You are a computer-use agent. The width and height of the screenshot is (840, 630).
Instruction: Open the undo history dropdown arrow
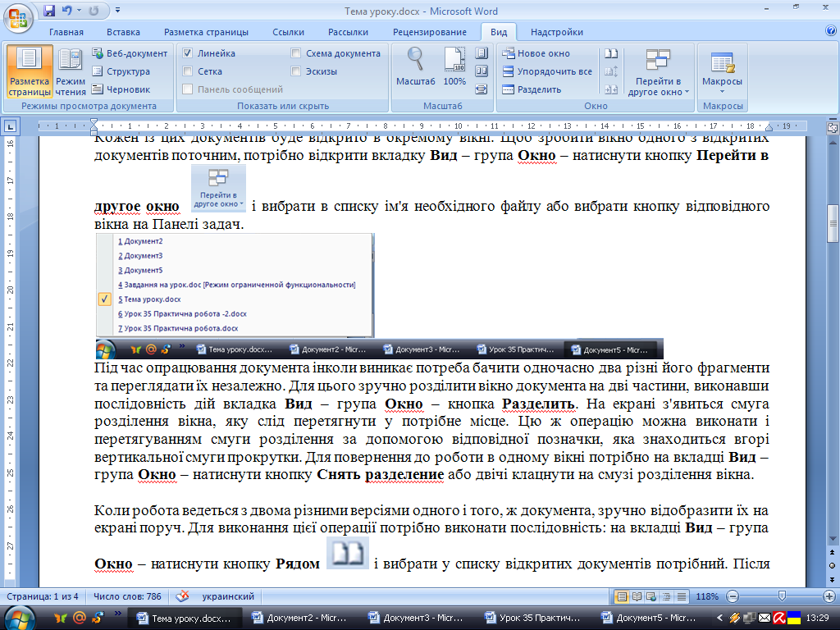pos(80,10)
